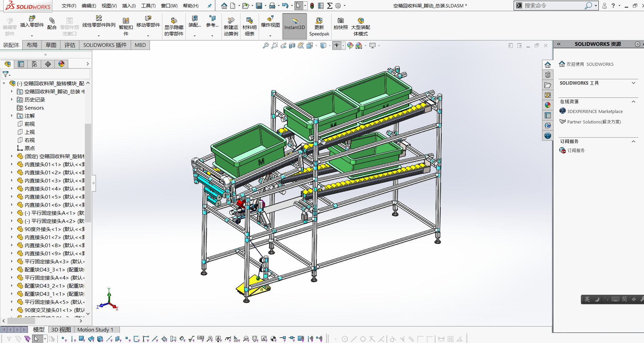Screen dimensions: 644x343
Task: Expand the SOLIDWORKS 工具 section
Action: coord(634,83)
